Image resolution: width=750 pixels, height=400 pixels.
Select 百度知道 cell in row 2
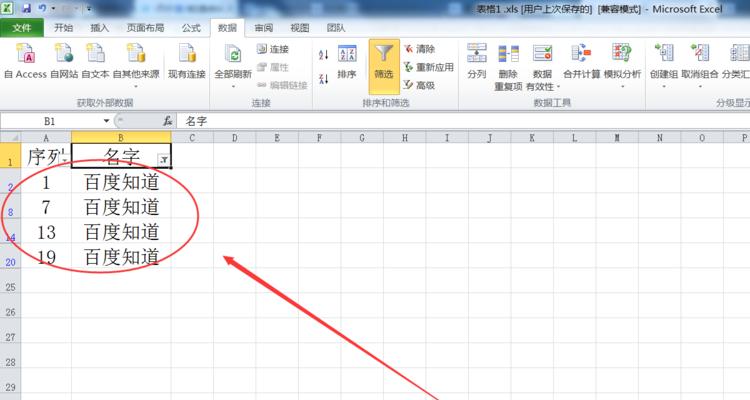pos(121,182)
